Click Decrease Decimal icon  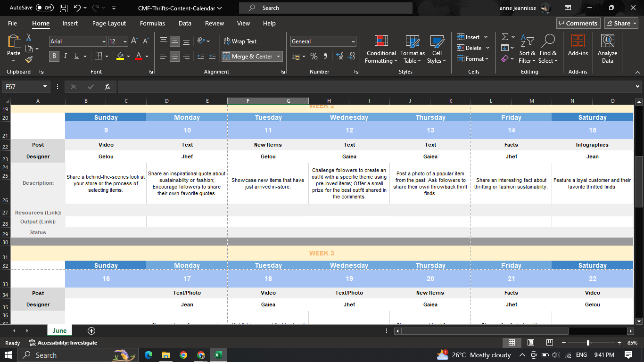pyautogui.click(x=351, y=56)
